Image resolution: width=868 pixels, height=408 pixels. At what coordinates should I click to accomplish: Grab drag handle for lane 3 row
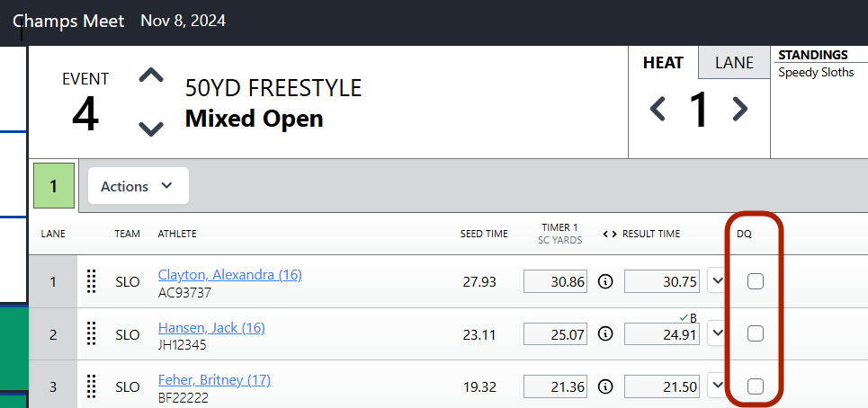pyautogui.click(x=92, y=386)
